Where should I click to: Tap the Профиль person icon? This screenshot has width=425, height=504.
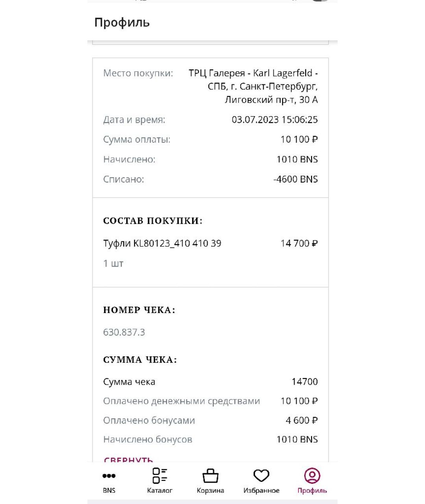click(312, 476)
